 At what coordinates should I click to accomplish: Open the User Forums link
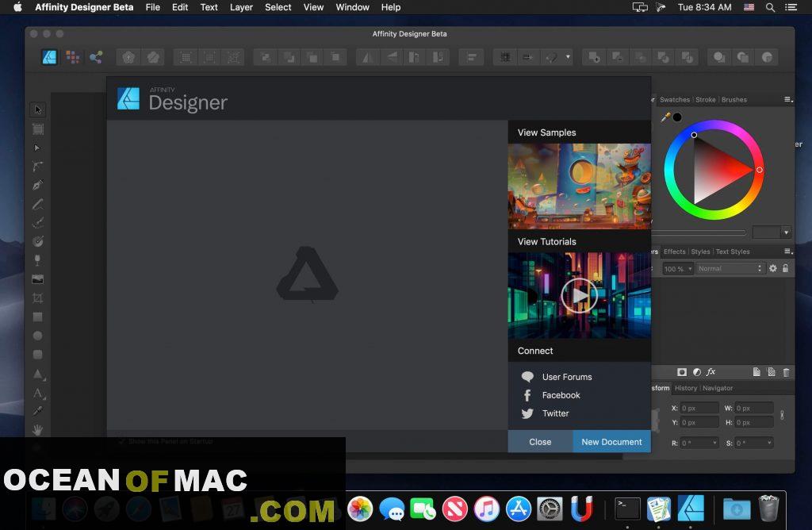tap(566, 377)
